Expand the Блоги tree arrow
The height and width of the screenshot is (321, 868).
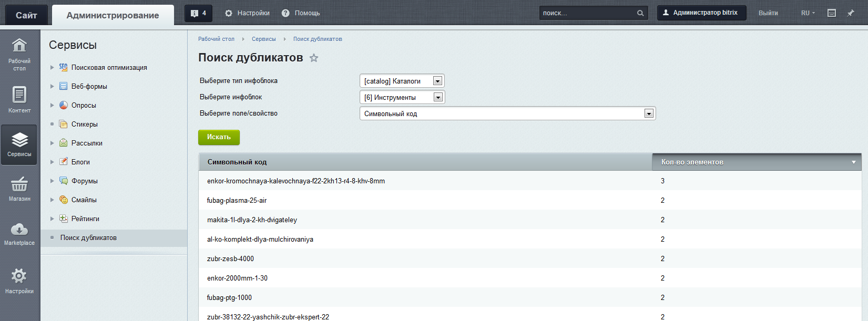(x=52, y=162)
